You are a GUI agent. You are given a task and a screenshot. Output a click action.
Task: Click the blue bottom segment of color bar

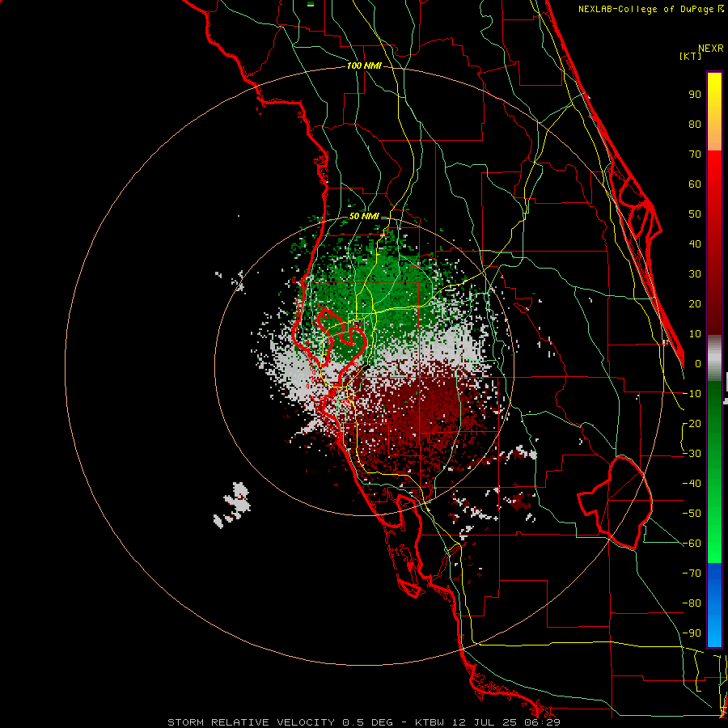pyautogui.click(x=714, y=604)
